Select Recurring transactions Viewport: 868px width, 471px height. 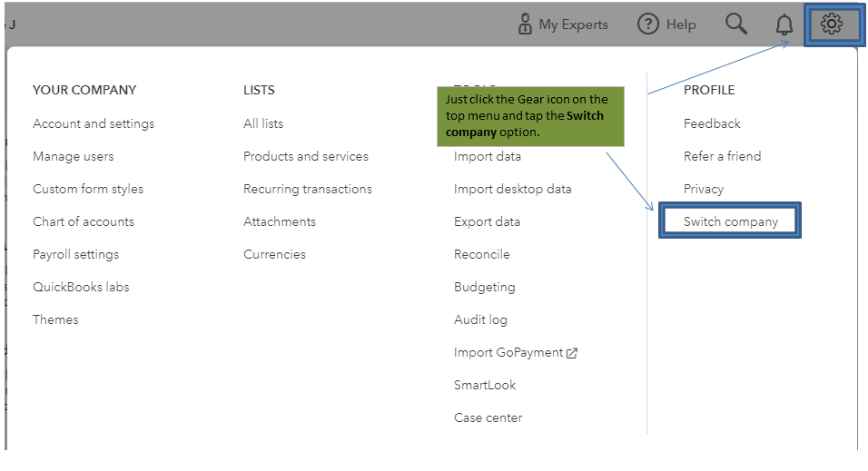tap(308, 189)
